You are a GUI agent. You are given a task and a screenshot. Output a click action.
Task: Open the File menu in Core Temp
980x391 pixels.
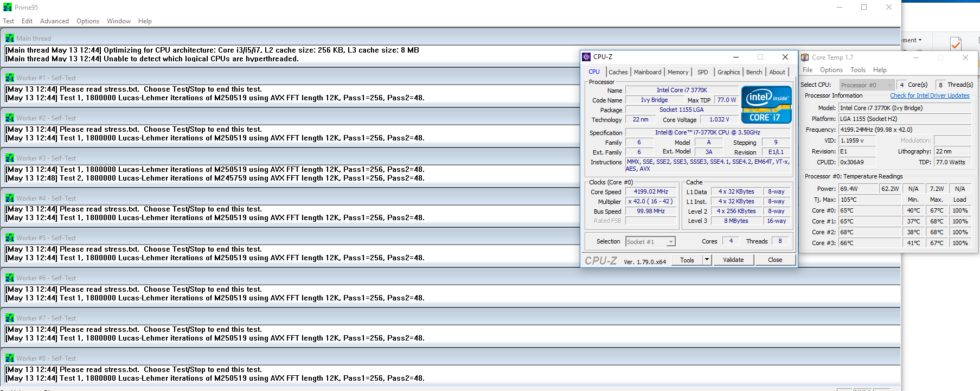coord(808,70)
